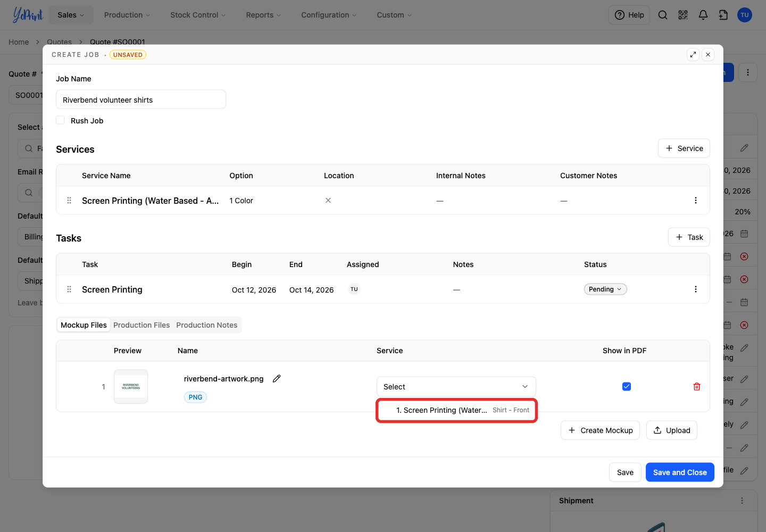766x532 pixels.
Task: Click the X icon in the Location column
Action: [328, 201]
